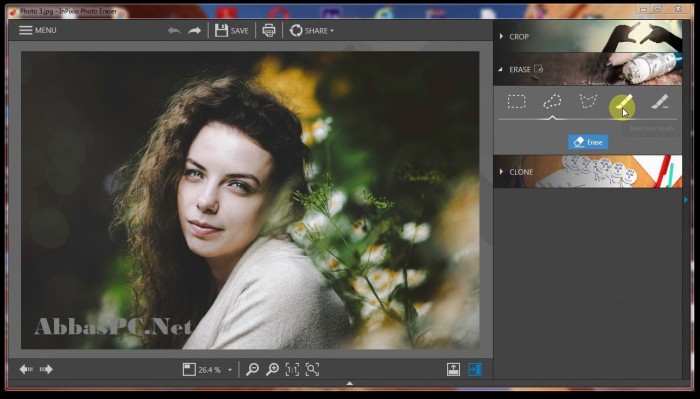Click the before/after view icon

(454, 369)
